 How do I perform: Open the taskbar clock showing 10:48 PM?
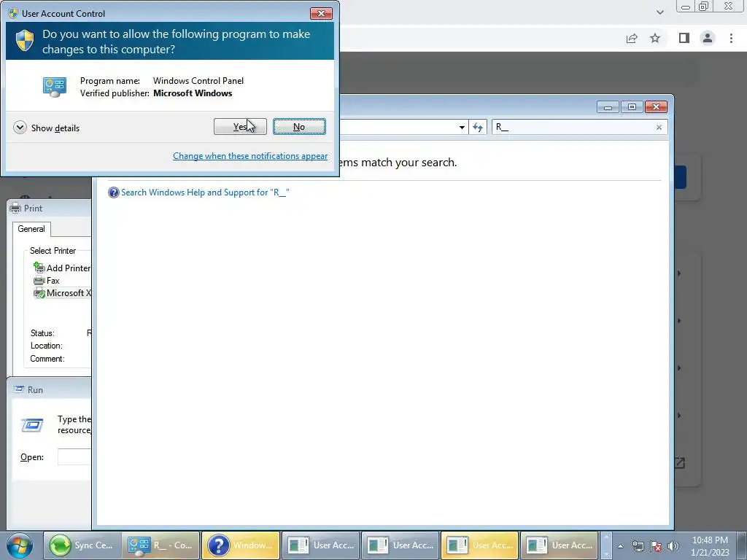[x=710, y=546]
